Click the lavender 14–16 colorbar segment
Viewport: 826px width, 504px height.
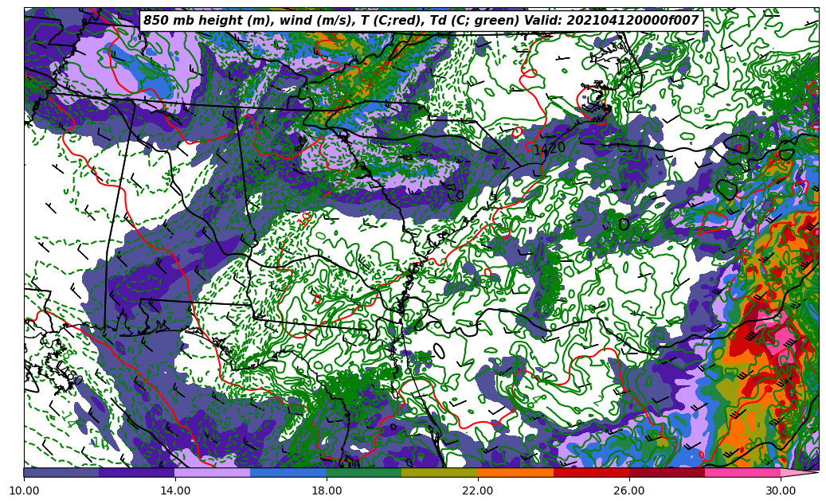pyautogui.click(x=213, y=472)
